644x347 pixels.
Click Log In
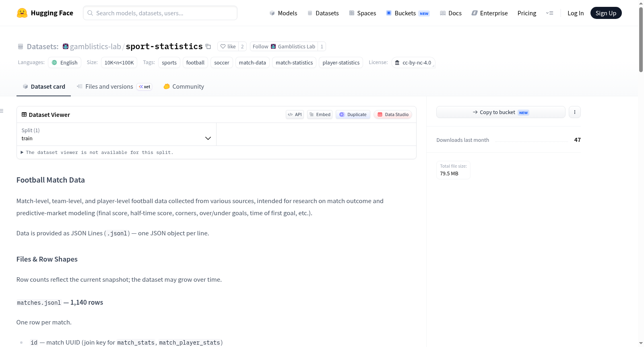tap(576, 13)
